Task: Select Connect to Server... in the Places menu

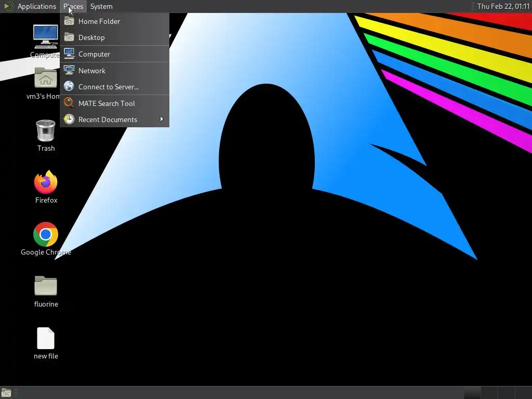Action: (x=115, y=87)
